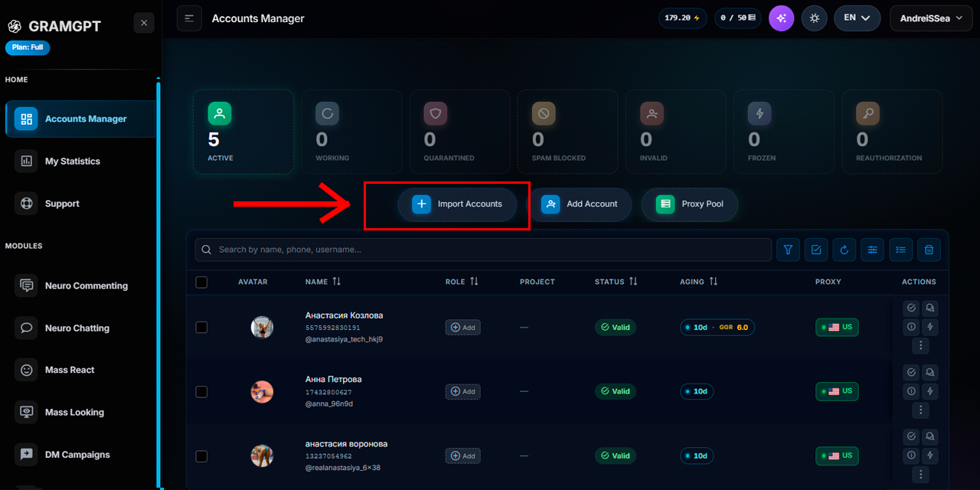Click chat bubble action for анастасия воронова
980x490 pixels.
(930, 436)
